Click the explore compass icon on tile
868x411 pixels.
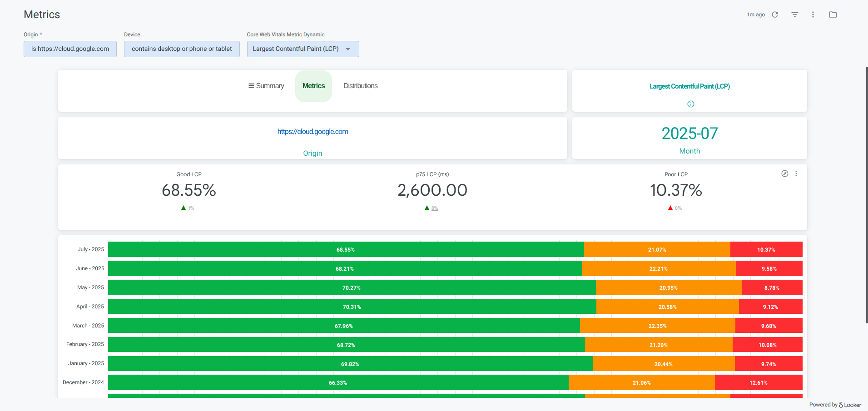[x=785, y=173]
